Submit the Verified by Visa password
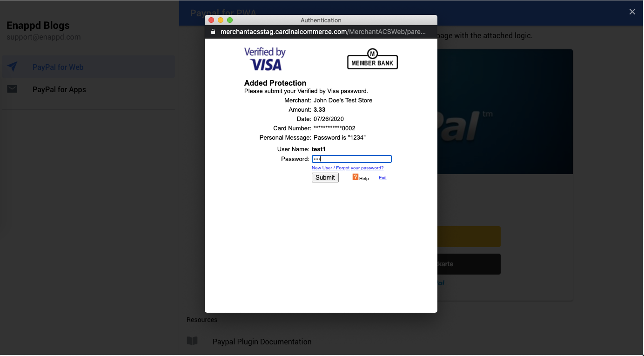 tap(325, 177)
